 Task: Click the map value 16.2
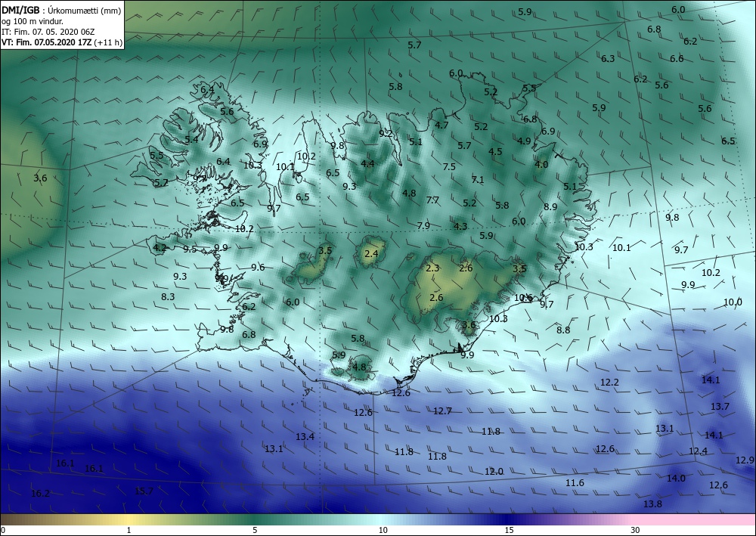point(40,493)
